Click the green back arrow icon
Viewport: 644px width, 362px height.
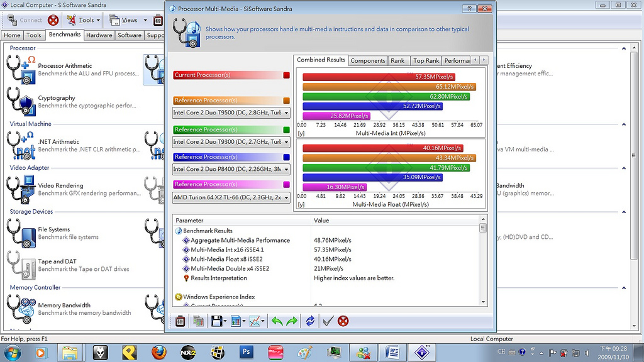click(x=277, y=321)
